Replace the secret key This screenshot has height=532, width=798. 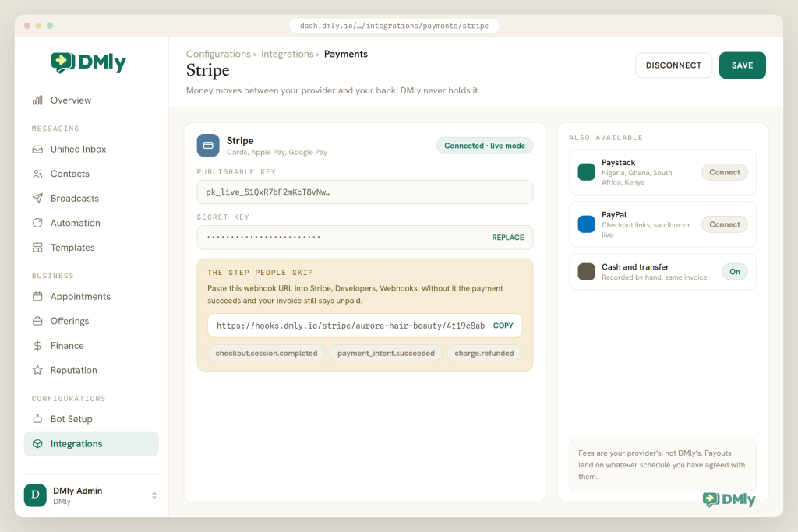(507, 238)
